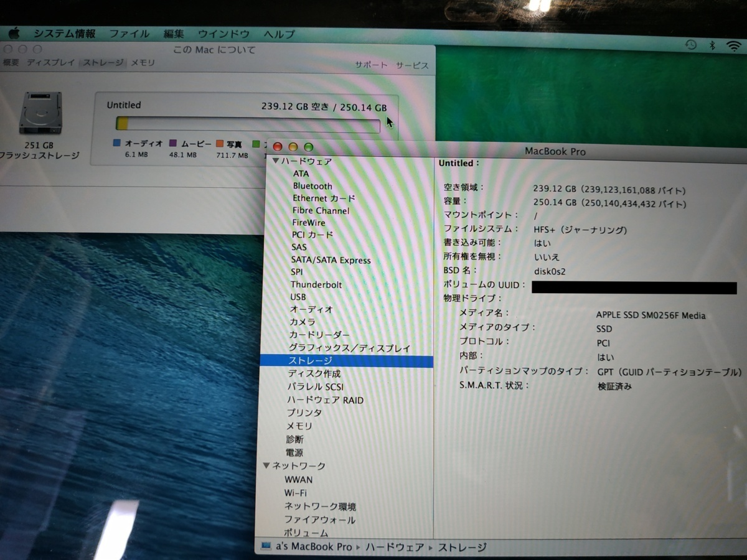Click a's MacBook Pro in path bar
Image resolution: width=747 pixels, height=560 pixels.
tap(313, 548)
